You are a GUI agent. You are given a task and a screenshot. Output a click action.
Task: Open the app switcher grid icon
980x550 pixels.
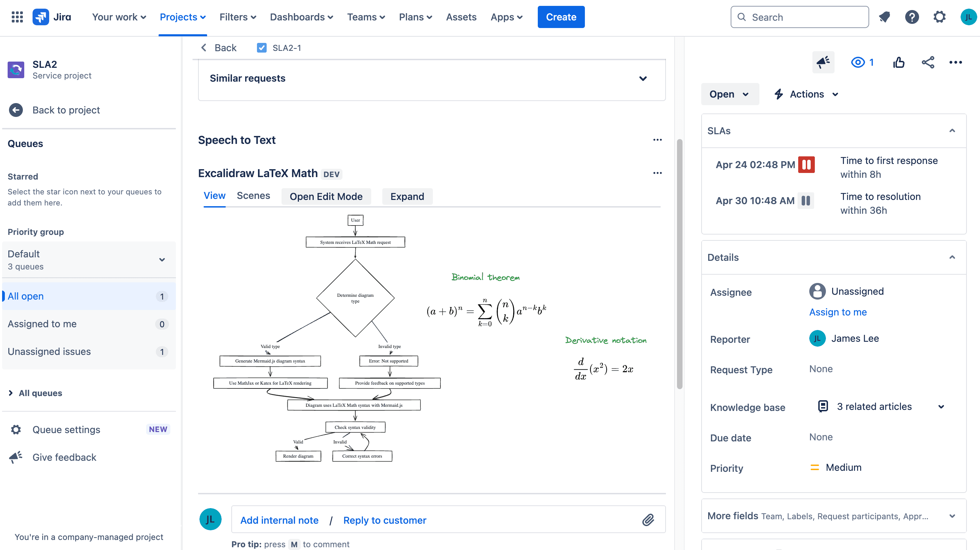pyautogui.click(x=17, y=17)
